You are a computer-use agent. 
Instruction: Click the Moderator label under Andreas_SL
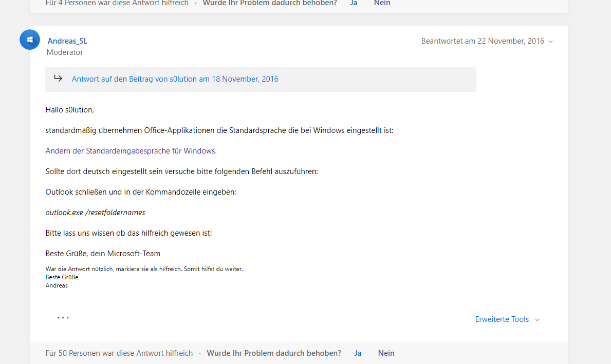(64, 52)
